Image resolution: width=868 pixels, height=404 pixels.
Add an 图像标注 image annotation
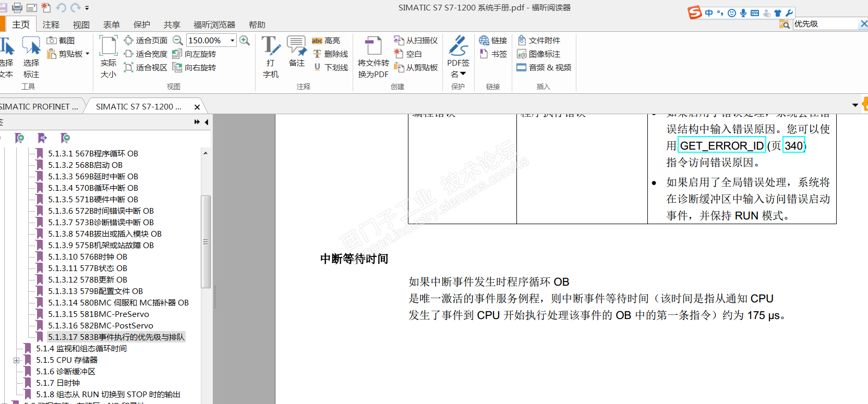(539, 54)
